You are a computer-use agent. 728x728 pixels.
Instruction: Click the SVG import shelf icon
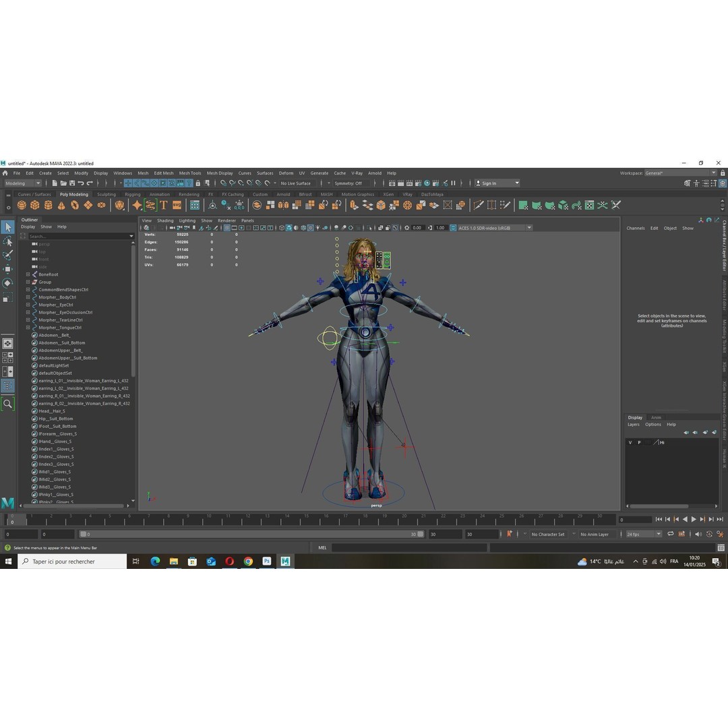pyautogui.click(x=177, y=205)
